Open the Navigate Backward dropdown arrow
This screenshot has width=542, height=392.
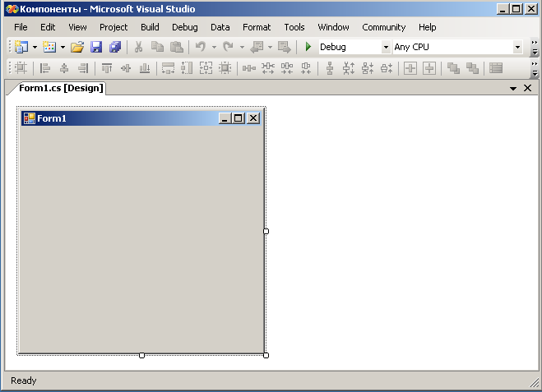click(x=270, y=47)
